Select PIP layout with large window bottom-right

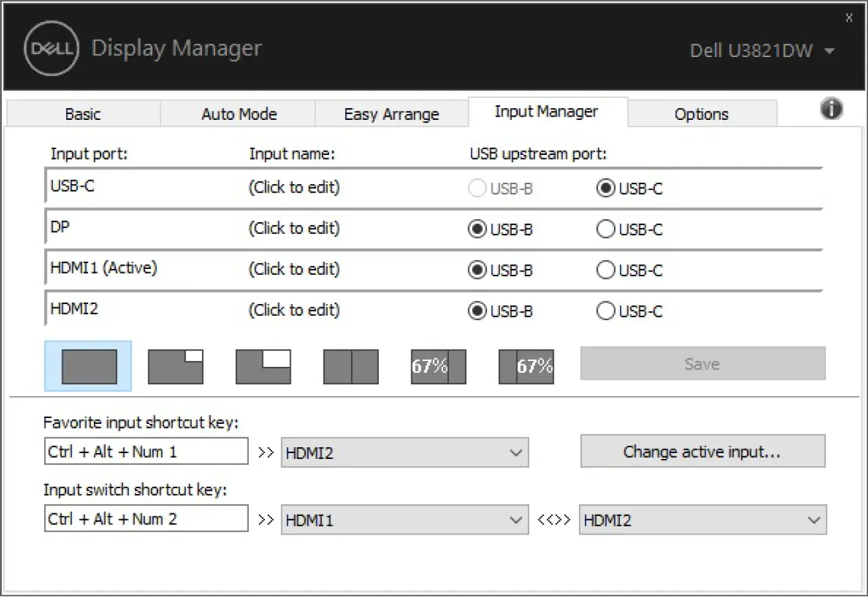[263, 366]
